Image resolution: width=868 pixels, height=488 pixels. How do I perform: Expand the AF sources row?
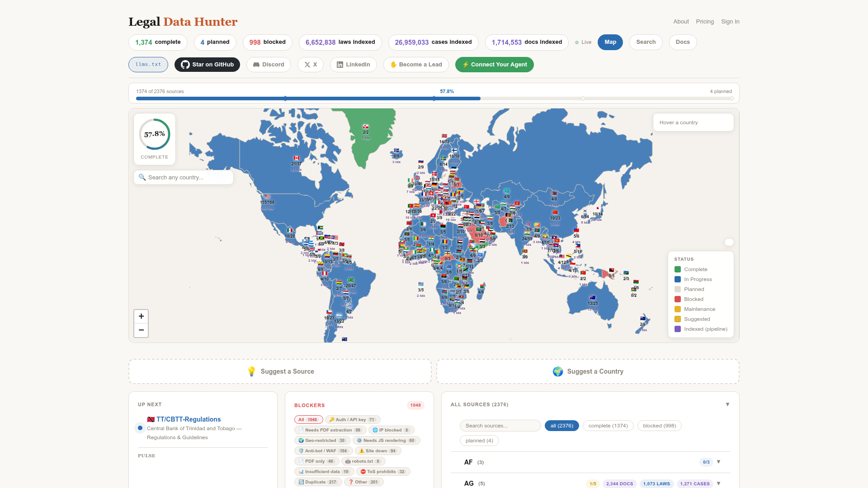[x=590, y=462]
